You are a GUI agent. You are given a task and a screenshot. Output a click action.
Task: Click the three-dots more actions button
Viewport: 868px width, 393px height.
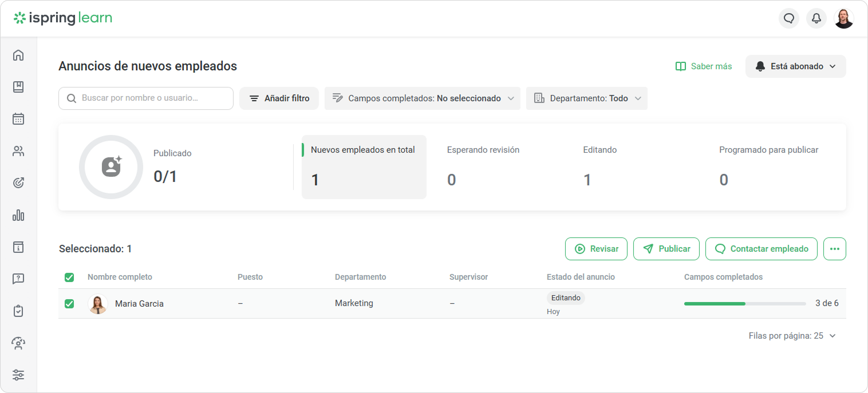[834, 249]
